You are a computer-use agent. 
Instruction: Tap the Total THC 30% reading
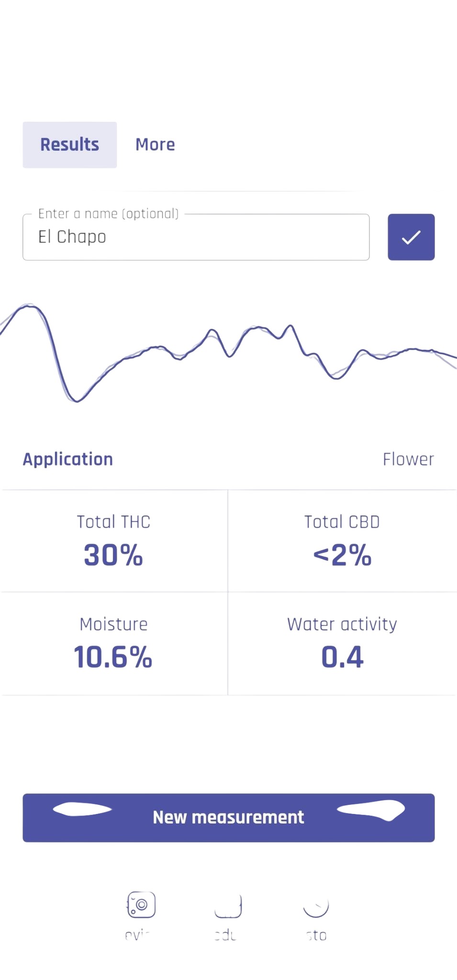[113, 555]
